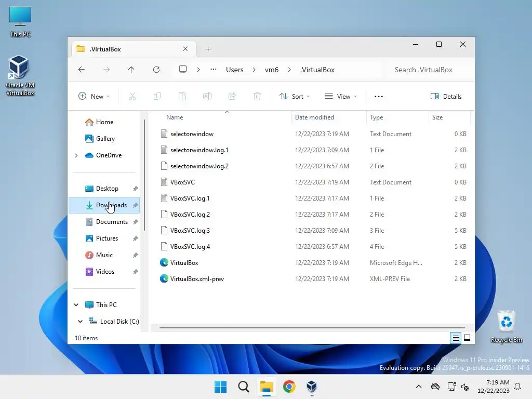Select Gallery in navigation pane
The width and height of the screenshot is (532, 399).
point(104,138)
